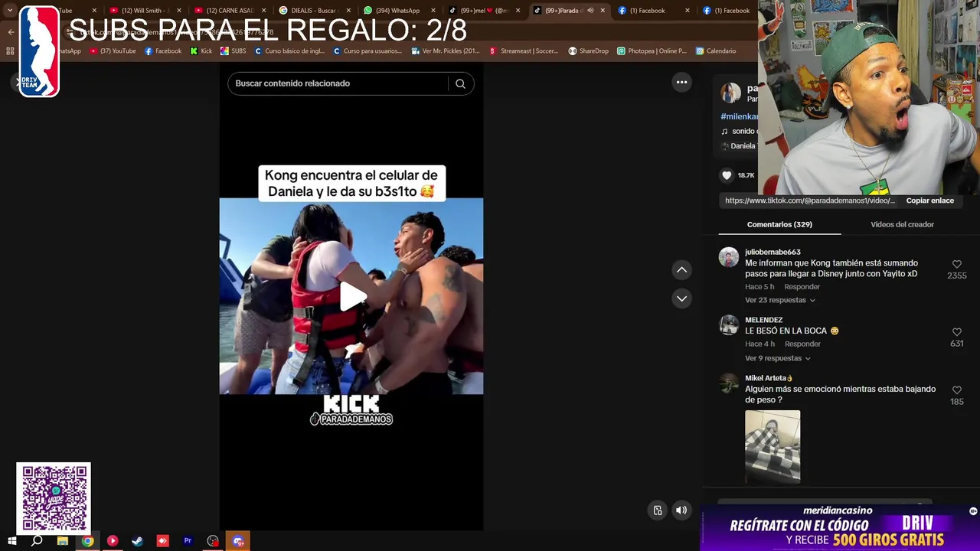Open image thumbnail in Mikel Arteta's comment
This screenshot has height=551, width=980.
[773, 446]
